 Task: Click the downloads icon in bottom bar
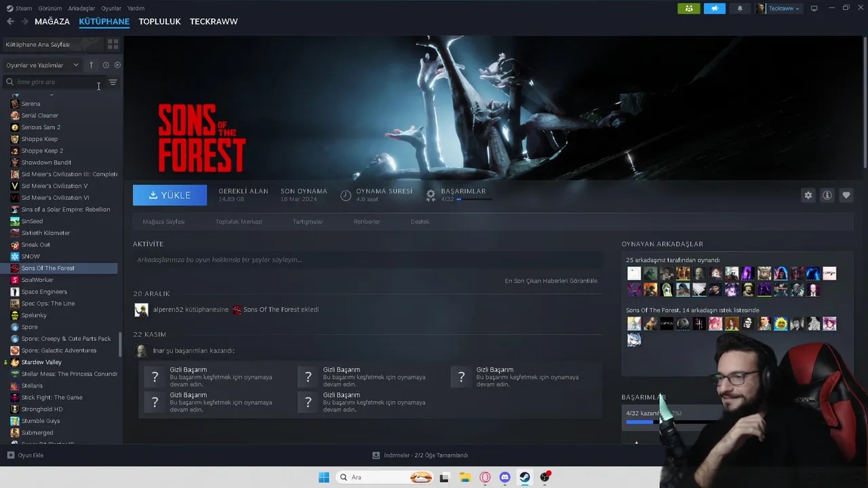click(x=376, y=455)
